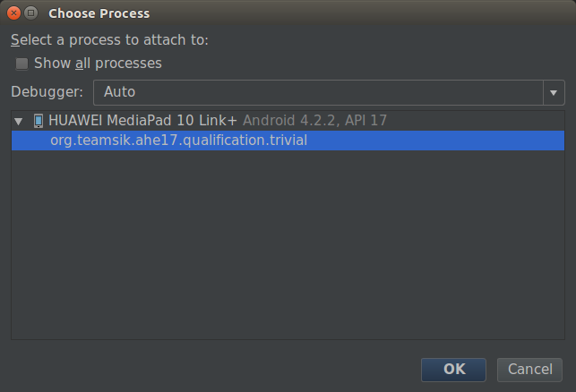
Task: Click the 'Show all processes' label text
Action: point(98,64)
